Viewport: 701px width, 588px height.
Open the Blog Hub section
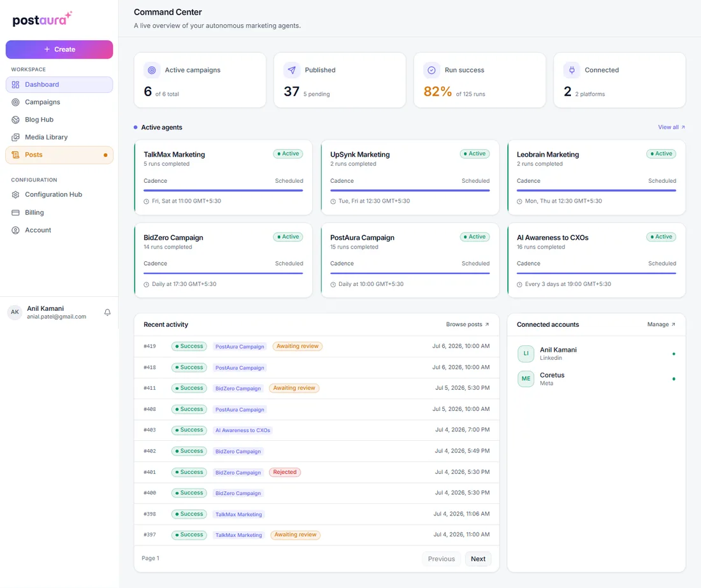(59, 120)
